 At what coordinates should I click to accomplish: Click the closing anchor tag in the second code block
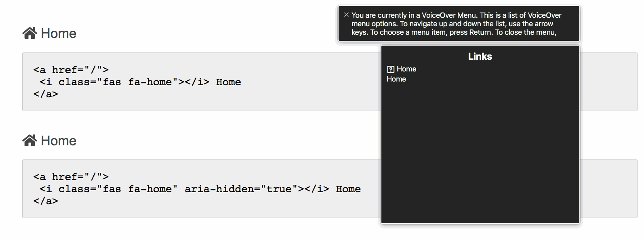46,201
